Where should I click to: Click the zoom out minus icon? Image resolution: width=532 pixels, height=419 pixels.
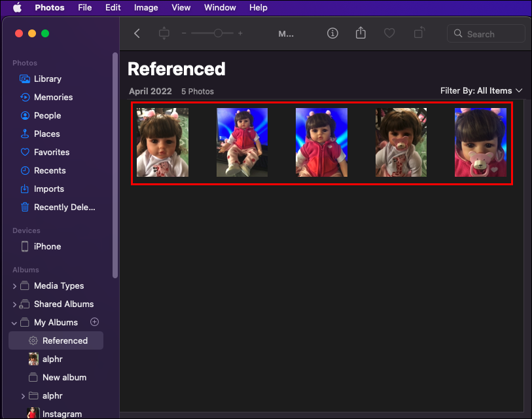184,33
